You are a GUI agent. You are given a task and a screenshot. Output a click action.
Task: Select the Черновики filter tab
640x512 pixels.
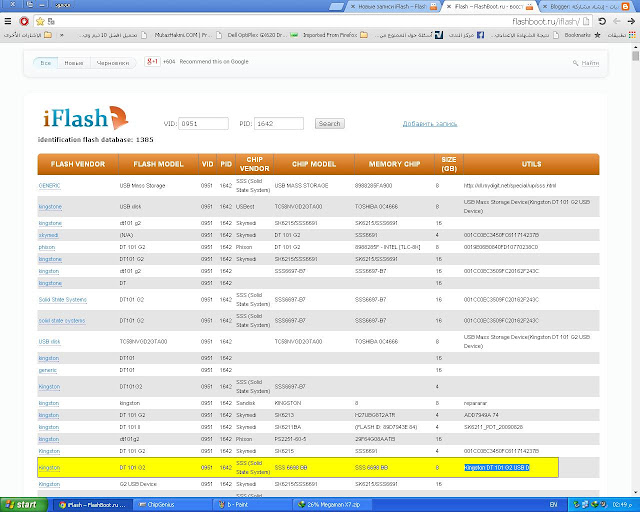pos(113,63)
